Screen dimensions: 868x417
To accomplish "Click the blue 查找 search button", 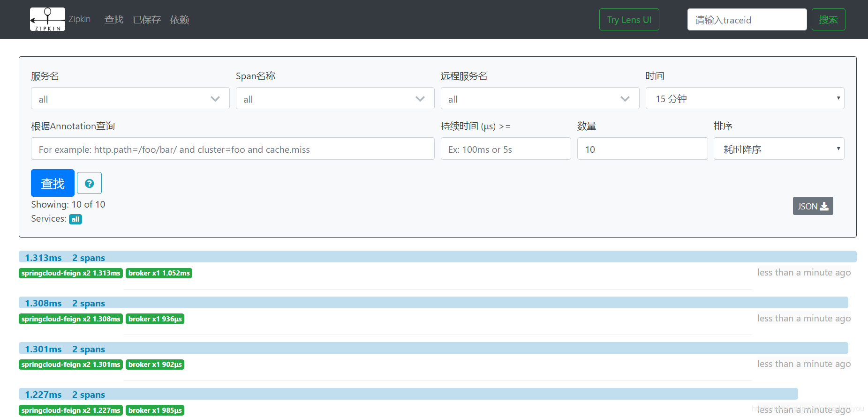I will [x=53, y=183].
